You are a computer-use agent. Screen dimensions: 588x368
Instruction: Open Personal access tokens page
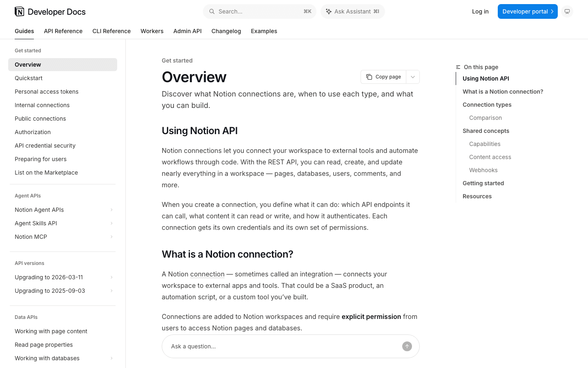tap(62, 92)
